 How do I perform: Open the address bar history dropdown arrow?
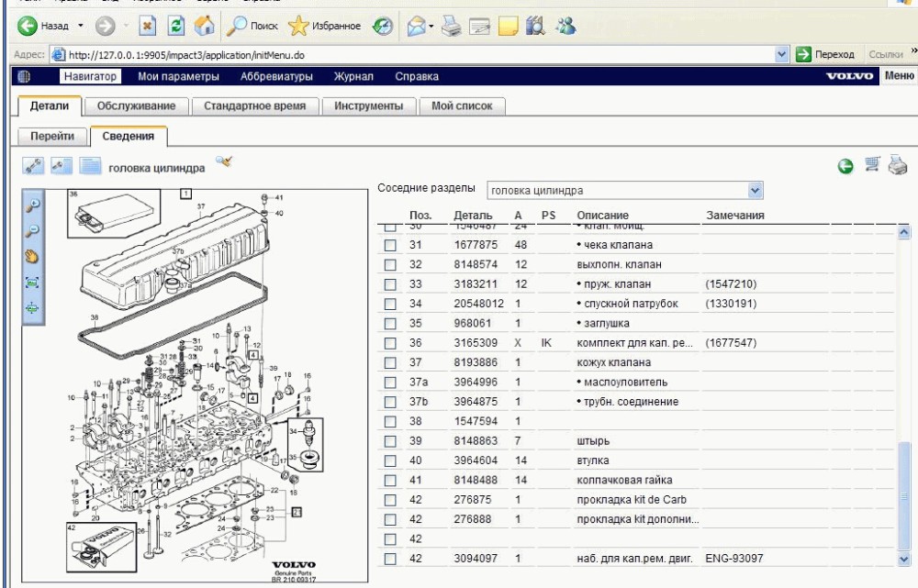click(x=781, y=54)
